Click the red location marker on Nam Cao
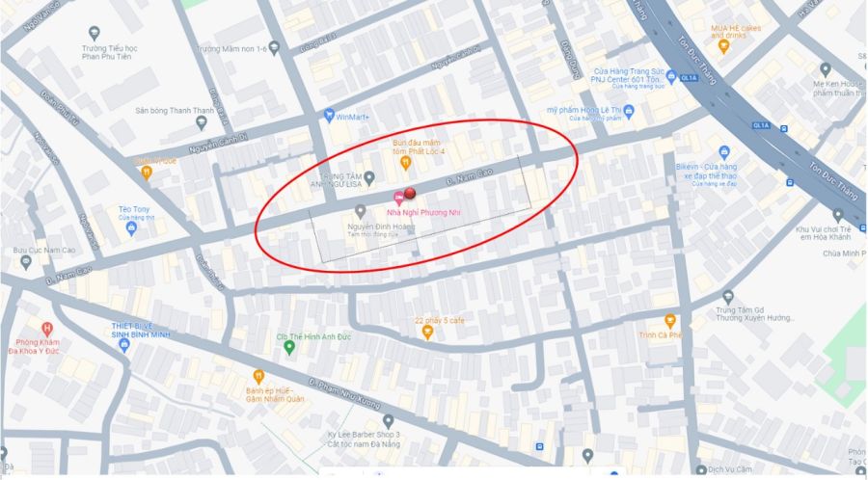 tap(410, 193)
